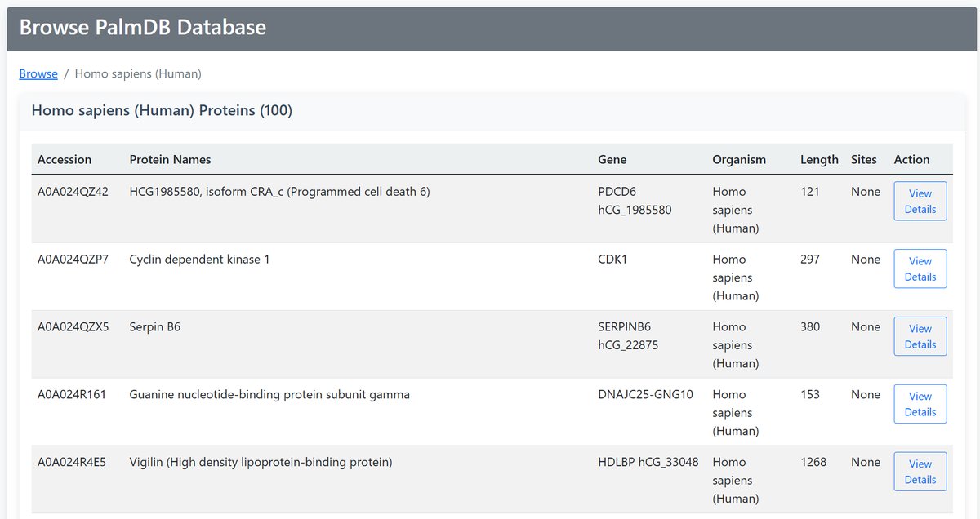Image resolution: width=980 pixels, height=519 pixels.
Task: Click the Homo sapiens (Human) breadcrumb item
Action: pyautogui.click(x=138, y=73)
